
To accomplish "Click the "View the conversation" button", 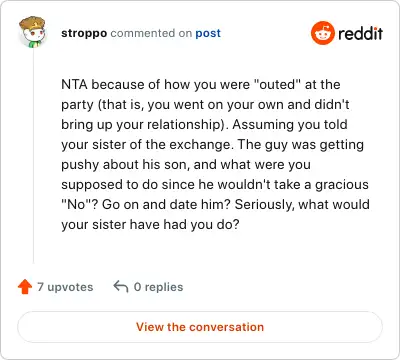I will point(200,327).
